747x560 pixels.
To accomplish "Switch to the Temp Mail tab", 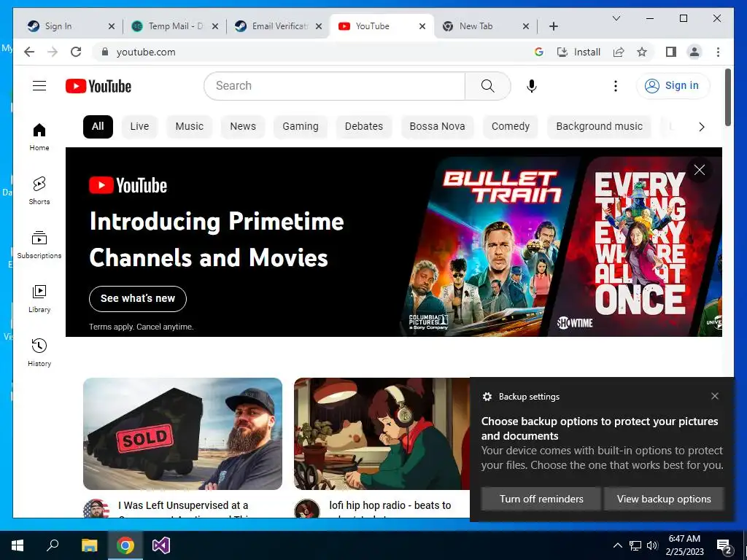I will point(174,26).
